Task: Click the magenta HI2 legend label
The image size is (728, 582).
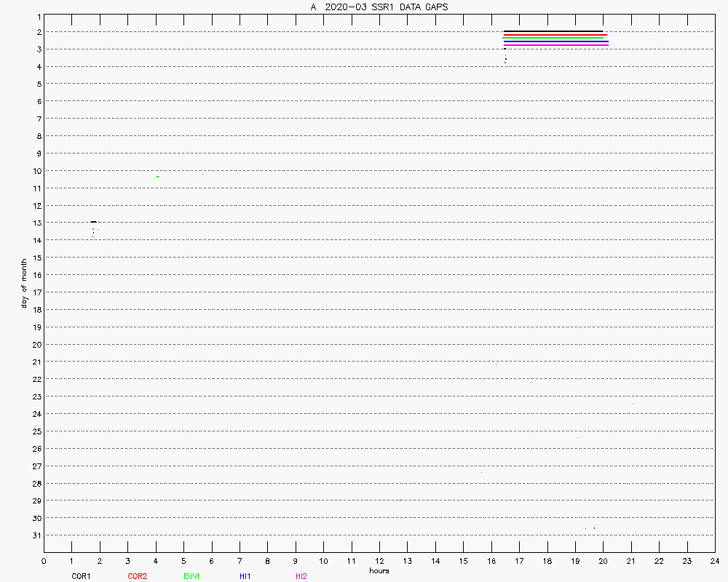Action: [301, 576]
